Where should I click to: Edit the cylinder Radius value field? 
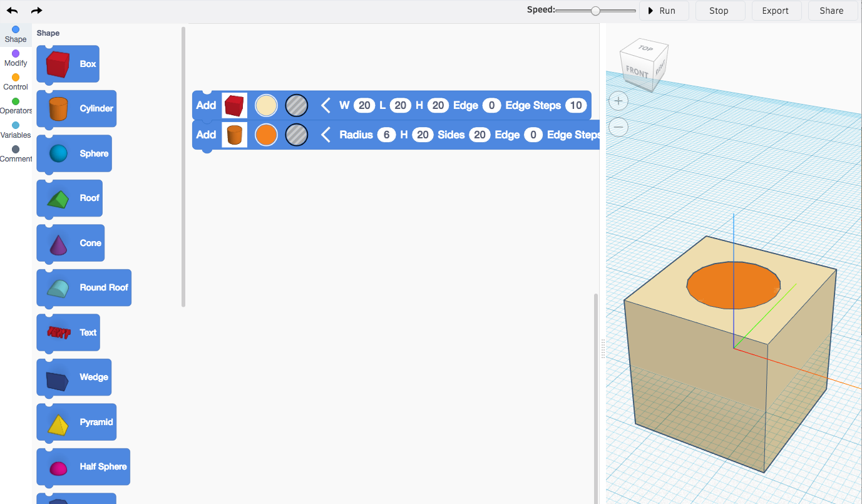pos(386,135)
